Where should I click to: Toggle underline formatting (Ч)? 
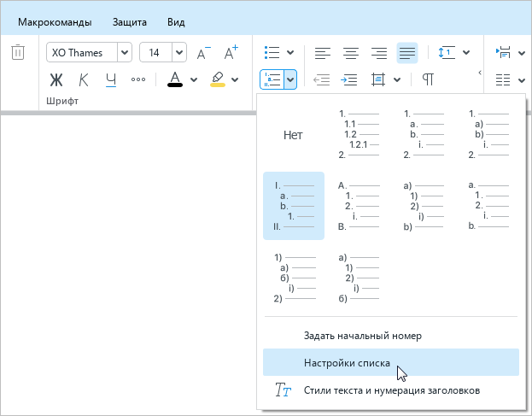[110, 80]
